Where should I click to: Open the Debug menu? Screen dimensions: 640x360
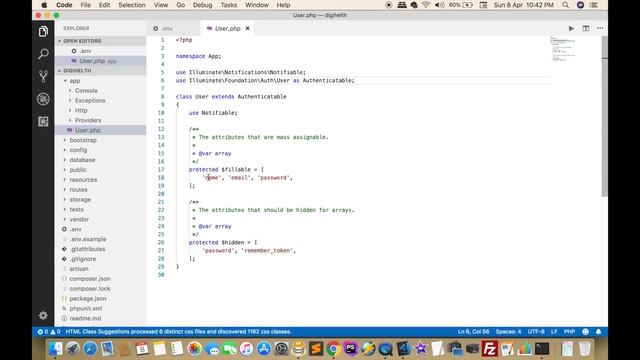(x=202, y=5)
